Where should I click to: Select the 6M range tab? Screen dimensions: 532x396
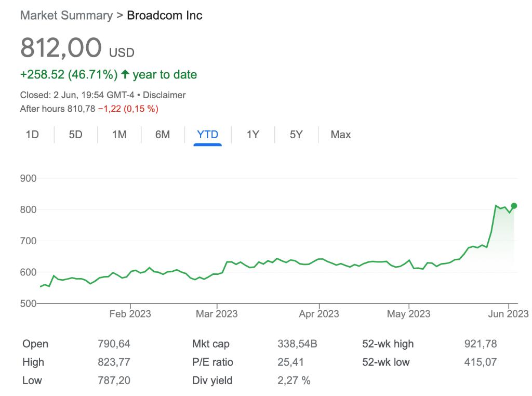pyautogui.click(x=163, y=135)
